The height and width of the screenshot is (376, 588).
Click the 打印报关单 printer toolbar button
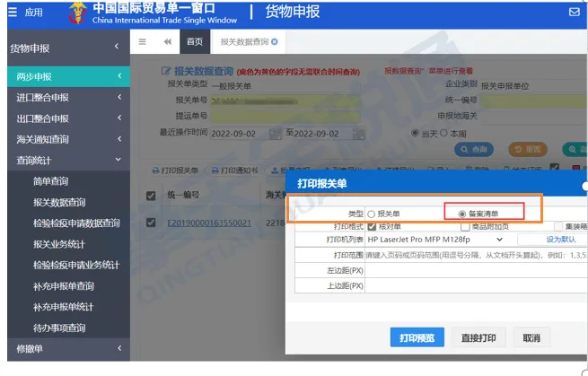[175, 171]
